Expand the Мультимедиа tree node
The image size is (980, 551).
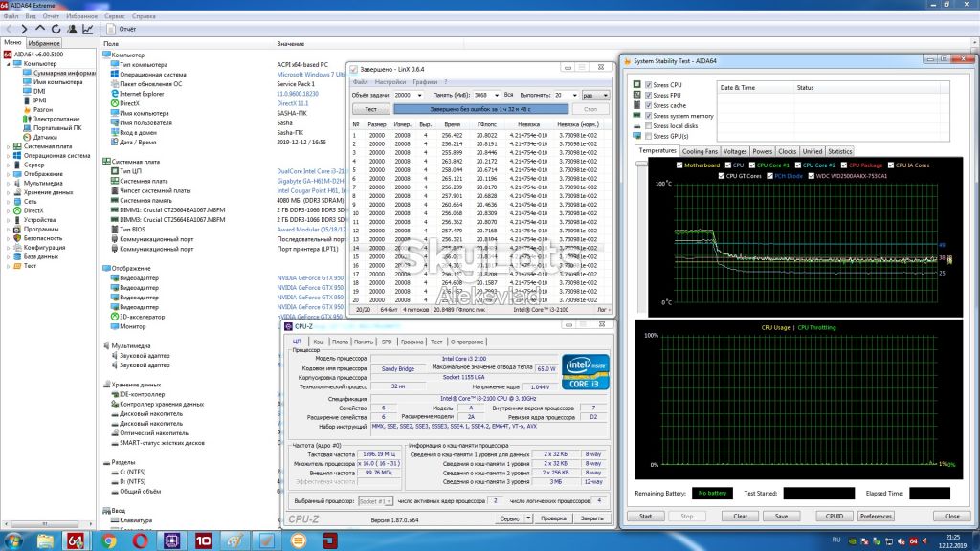[x=8, y=183]
